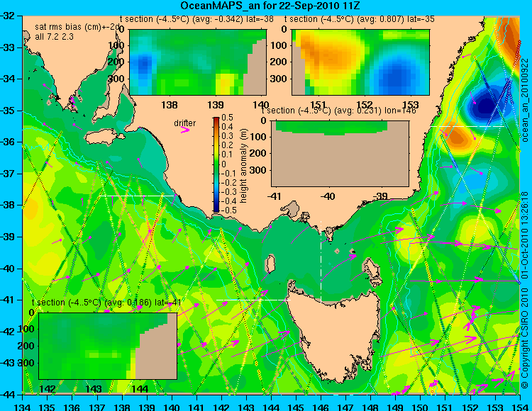Click the '146' longitude axis label

[321, 407]
